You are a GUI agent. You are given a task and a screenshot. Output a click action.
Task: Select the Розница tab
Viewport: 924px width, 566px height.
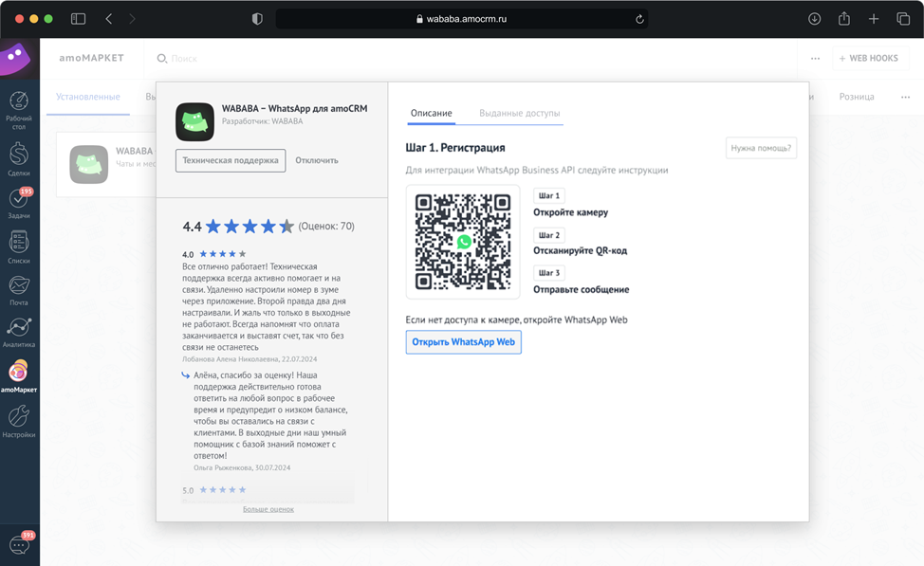pos(857,97)
